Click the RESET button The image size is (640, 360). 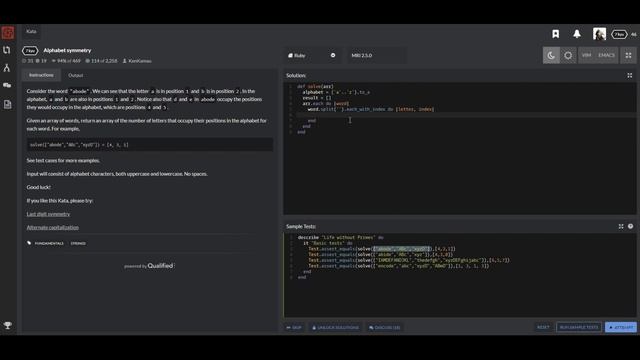click(543, 327)
